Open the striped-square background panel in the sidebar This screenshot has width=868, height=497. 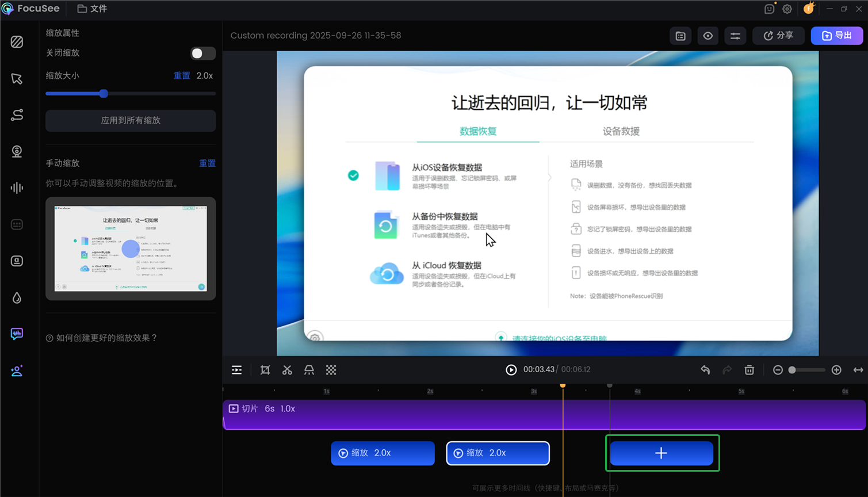click(x=17, y=42)
